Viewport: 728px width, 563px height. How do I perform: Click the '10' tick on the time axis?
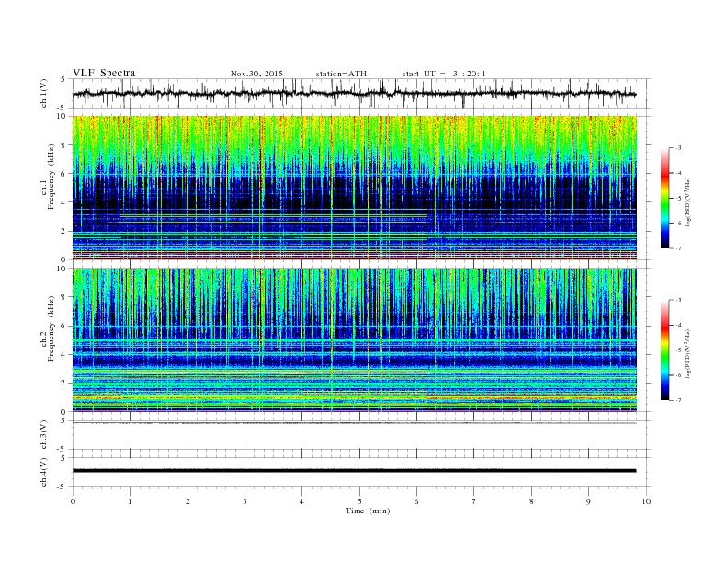tap(646, 501)
